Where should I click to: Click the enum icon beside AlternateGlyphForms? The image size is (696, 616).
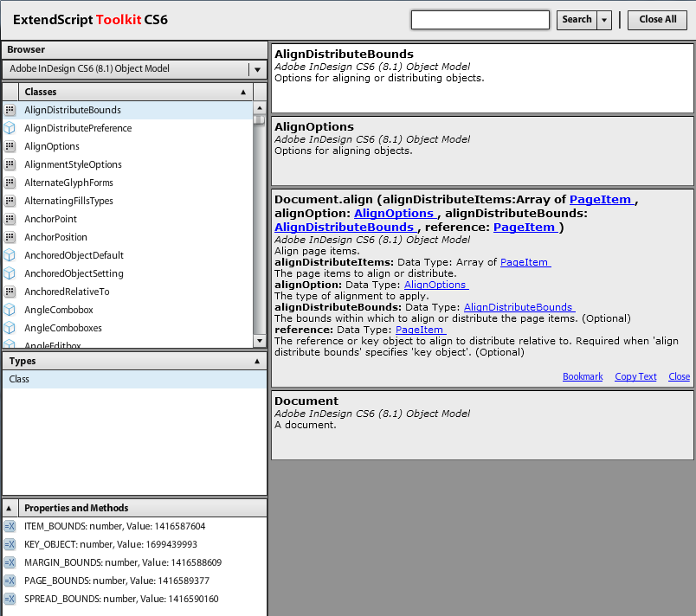[10, 183]
